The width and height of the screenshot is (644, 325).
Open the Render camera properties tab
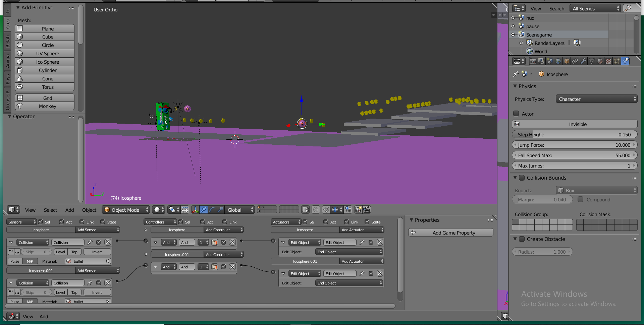[x=533, y=61]
